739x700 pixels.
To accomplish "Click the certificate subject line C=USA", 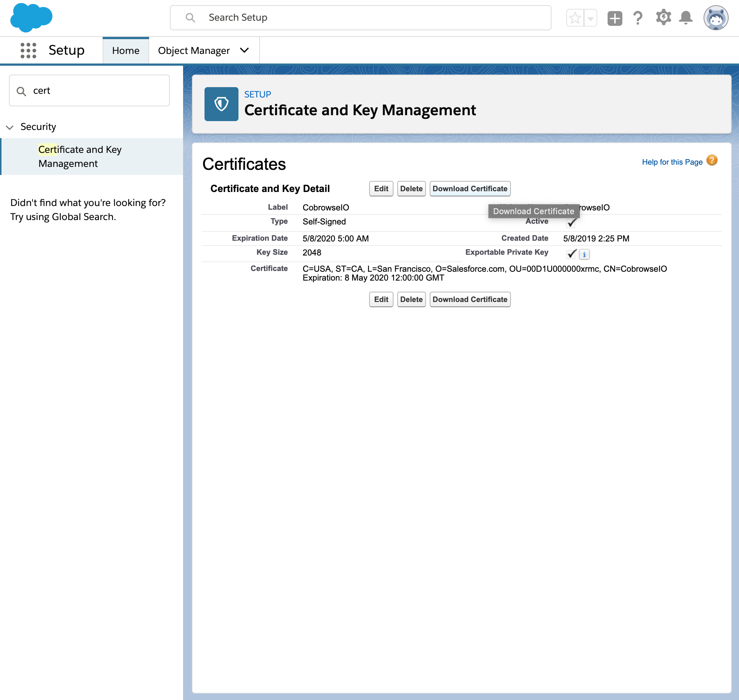I will 485,269.
